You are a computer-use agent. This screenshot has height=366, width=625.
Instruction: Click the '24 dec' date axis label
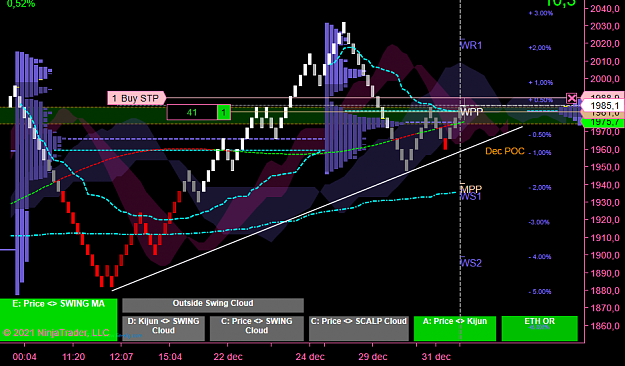pos(310,356)
